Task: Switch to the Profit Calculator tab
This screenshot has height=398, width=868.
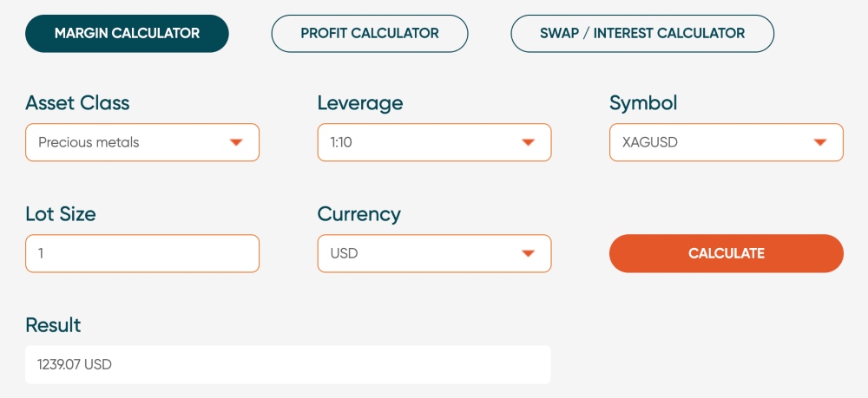Action: [x=370, y=34]
